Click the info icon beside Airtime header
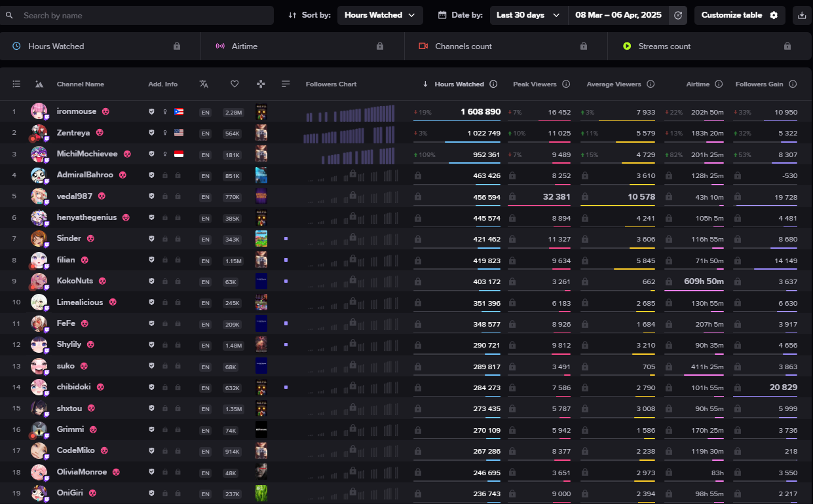 719,84
